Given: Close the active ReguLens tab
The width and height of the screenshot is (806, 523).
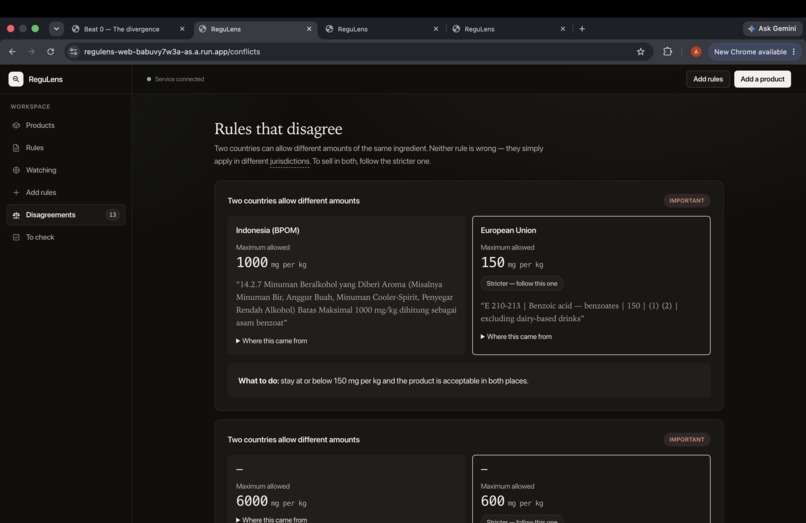Looking at the screenshot, I should pyautogui.click(x=309, y=29).
